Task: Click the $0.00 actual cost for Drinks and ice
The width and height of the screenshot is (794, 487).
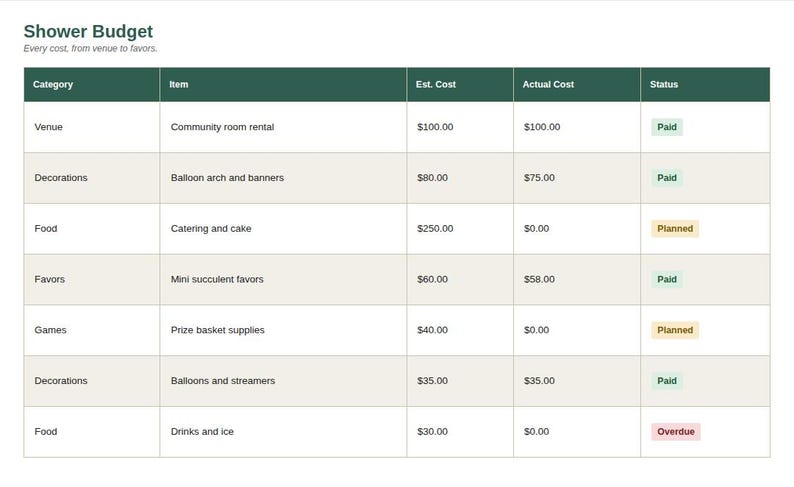Action: [x=536, y=432]
